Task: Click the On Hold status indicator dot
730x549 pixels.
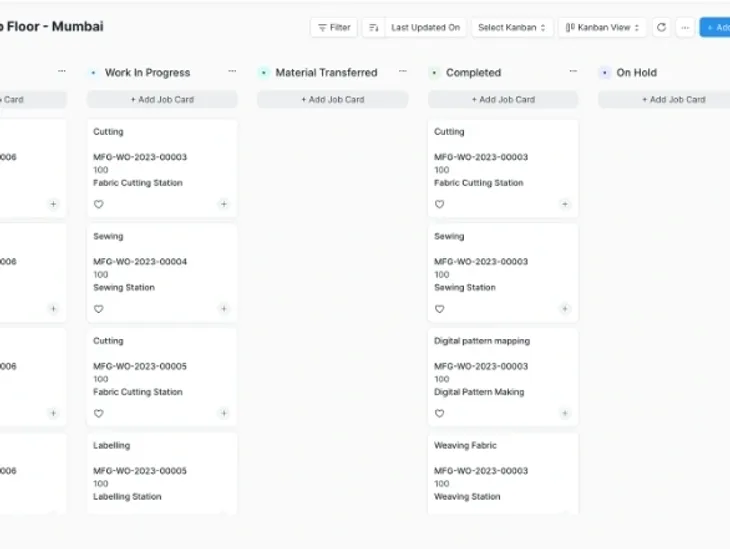Action: [x=605, y=73]
